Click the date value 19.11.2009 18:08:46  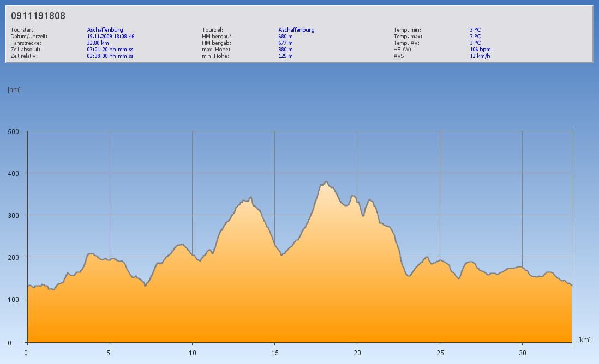111,36
